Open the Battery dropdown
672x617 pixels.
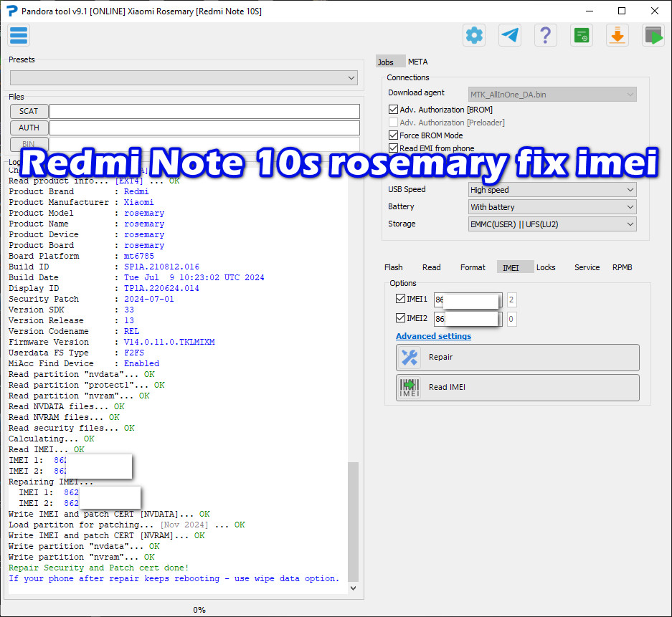tap(552, 207)
